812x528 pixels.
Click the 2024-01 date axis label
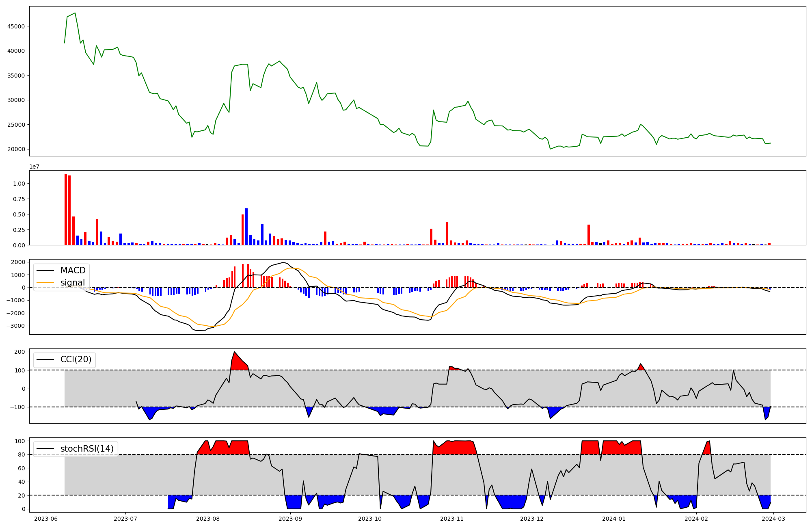pyautogui.click(x=613, y=519)
